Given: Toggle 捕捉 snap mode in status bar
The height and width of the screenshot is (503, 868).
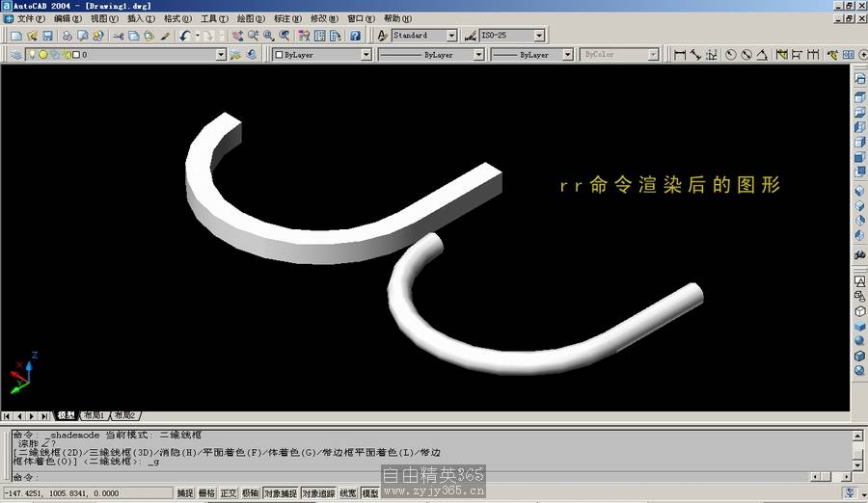Looking at the screenshot, I should (x=185, y=493).
